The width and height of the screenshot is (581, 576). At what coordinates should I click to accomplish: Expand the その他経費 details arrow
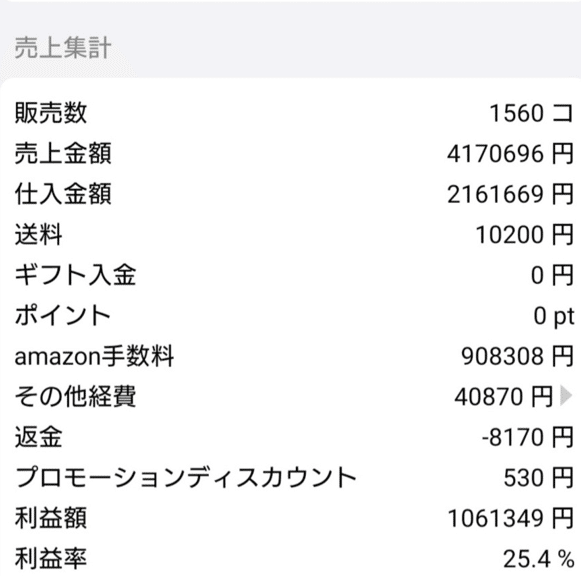[566, 396]
